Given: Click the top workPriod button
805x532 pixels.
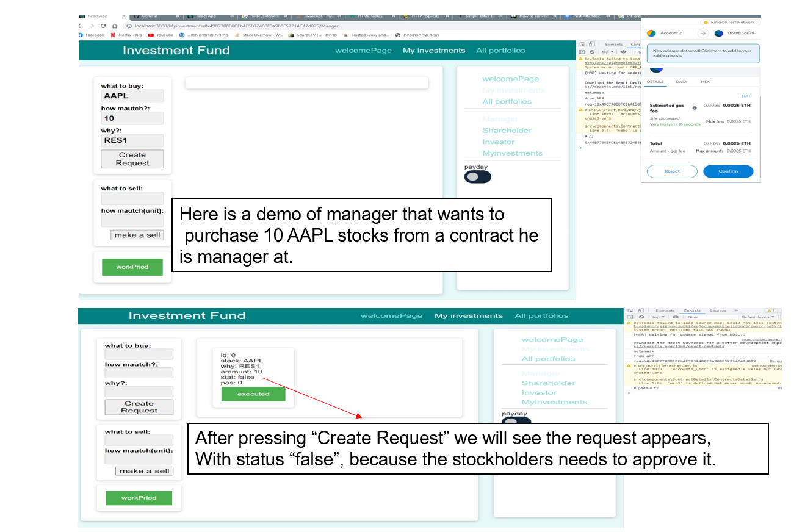Looking at the screenshot, I should point(132,267).
